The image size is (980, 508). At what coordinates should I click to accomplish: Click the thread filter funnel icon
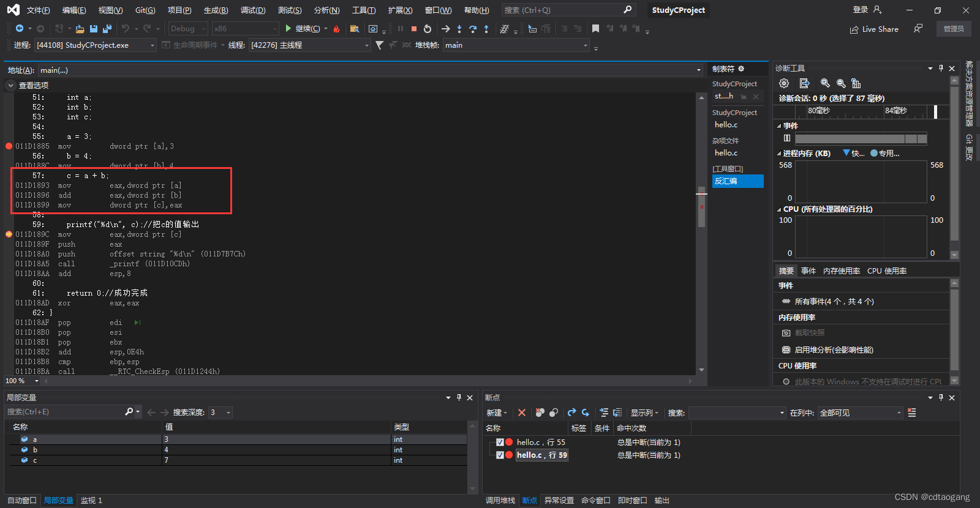click(380, 45)
